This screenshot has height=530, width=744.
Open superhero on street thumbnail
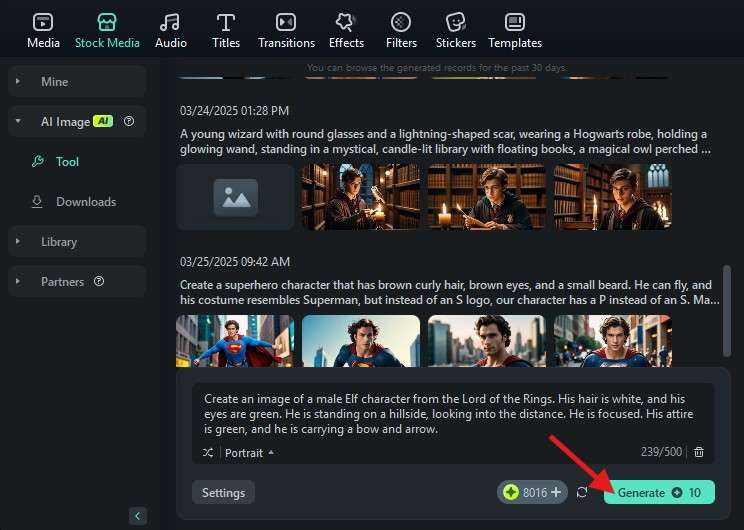coord(613,341)
